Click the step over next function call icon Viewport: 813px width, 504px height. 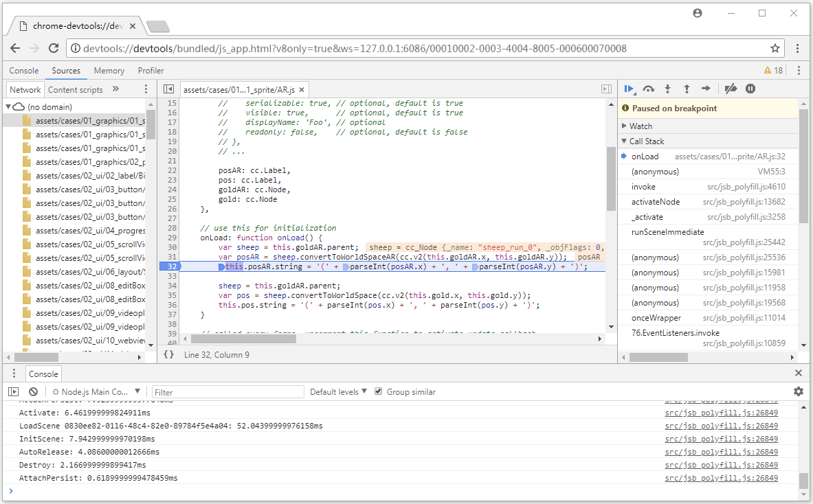[x=648, y=89]
